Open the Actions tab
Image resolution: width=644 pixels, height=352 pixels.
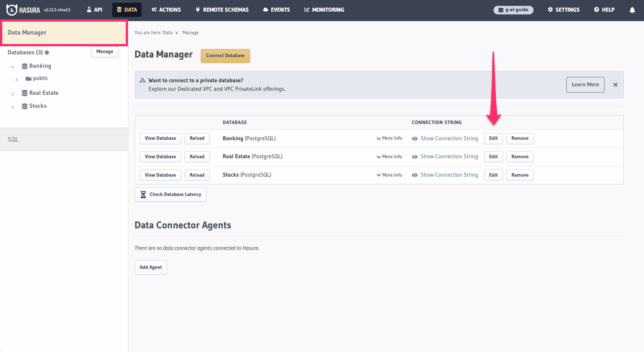coord(166,9)
